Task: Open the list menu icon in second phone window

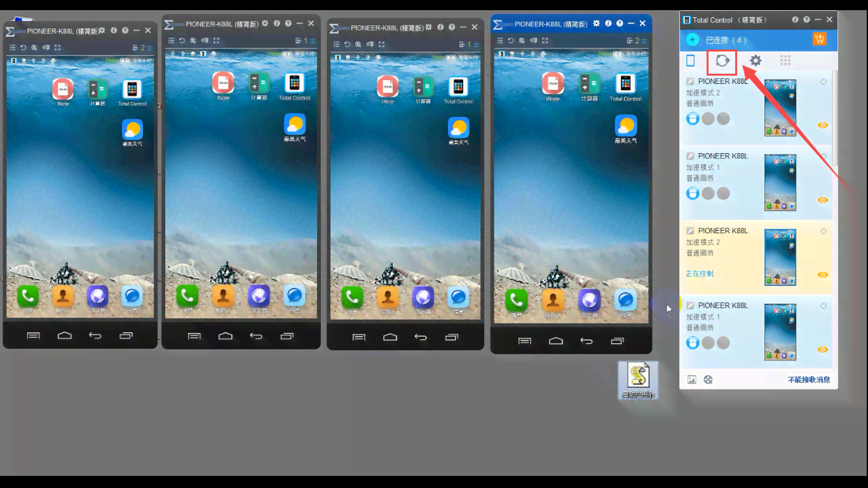Action: pos(171,41)
